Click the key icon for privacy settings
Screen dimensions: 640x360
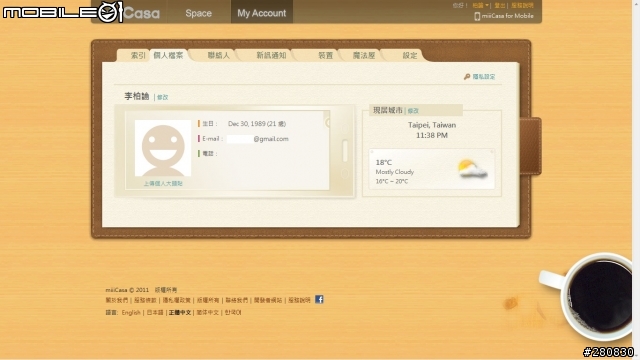coord(467,76)
